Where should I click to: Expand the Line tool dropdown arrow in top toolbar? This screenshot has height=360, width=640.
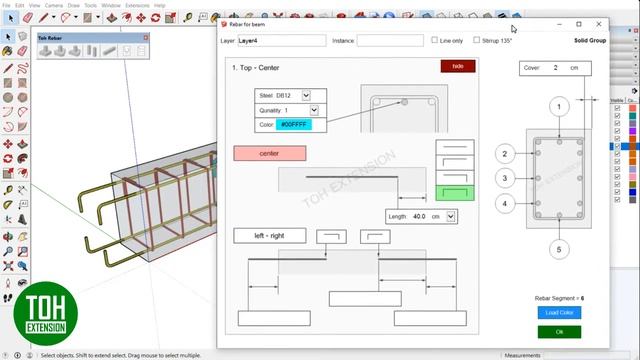coord(53,18)
